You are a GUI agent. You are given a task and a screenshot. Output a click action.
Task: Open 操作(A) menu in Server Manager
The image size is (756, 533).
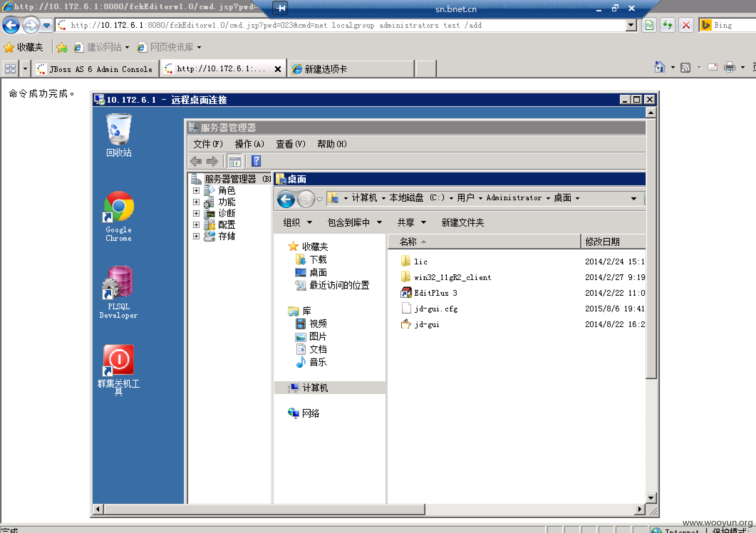249,144
